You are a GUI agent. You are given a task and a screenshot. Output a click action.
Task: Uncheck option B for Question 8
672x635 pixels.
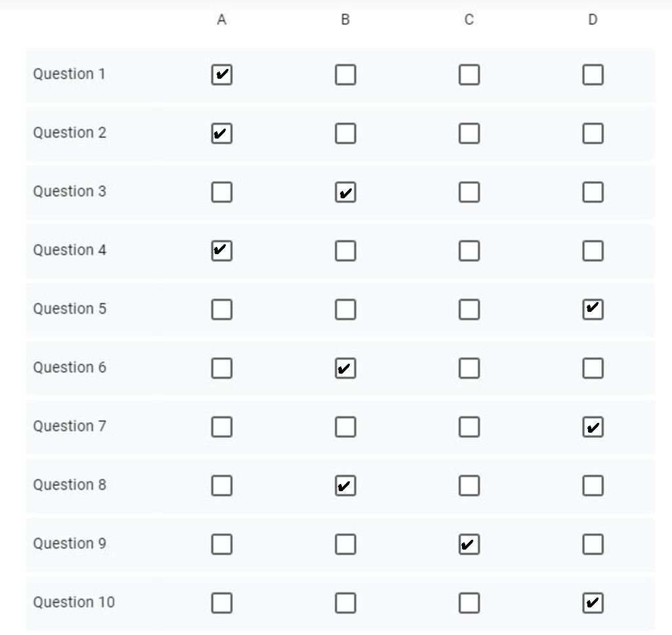(345, 486)
